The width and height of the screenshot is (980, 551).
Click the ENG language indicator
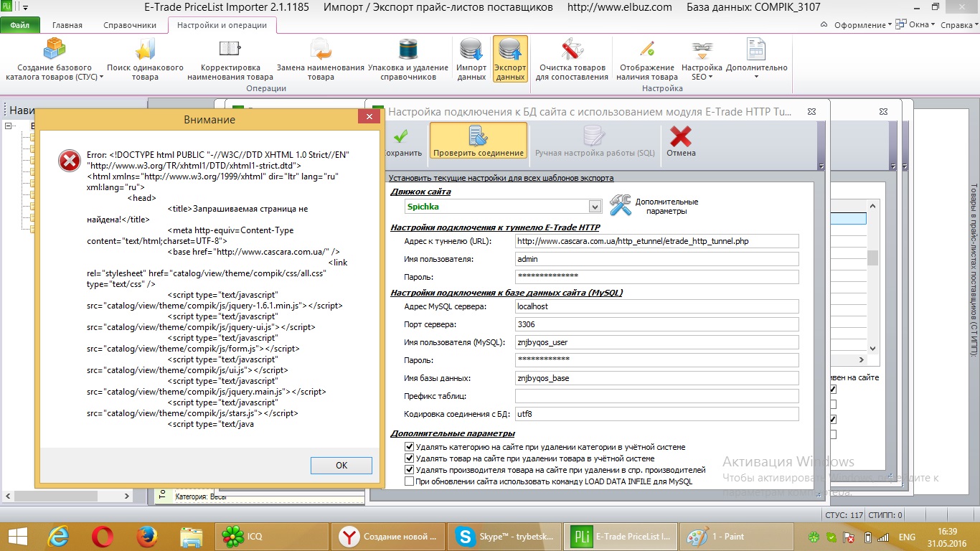pyautogui.click(x=907, y=537)
